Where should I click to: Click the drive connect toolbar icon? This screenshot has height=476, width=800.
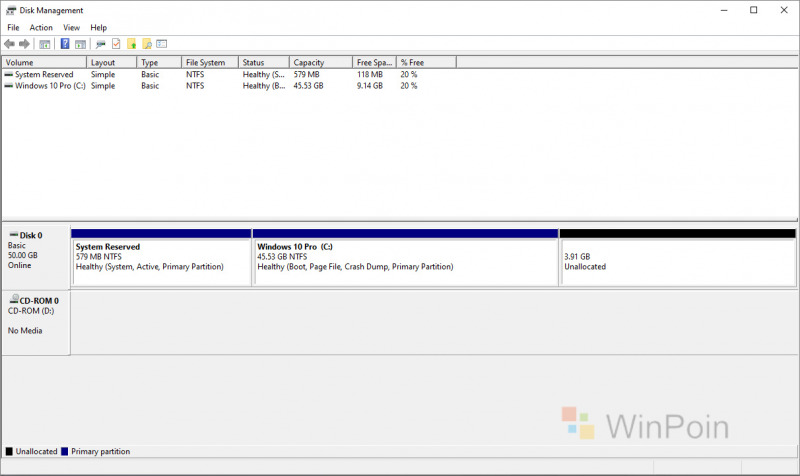point(101,44)
